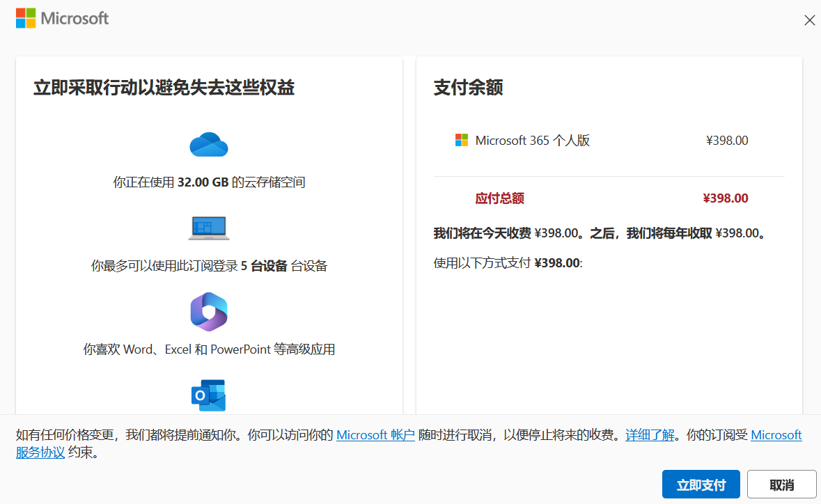
Task: Close the payment dialog with X
Action: pos(809,20)
